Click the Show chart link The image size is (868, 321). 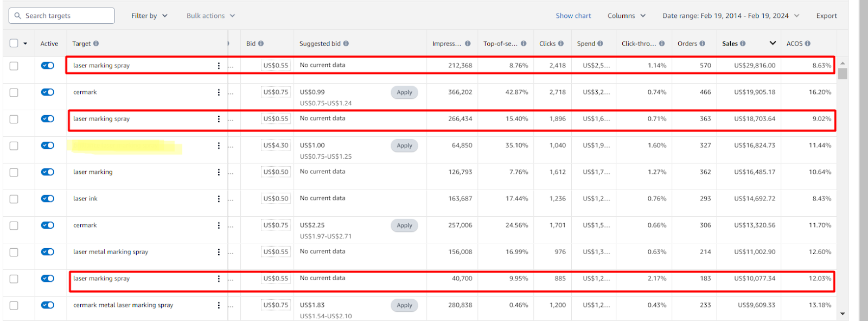(x=573, y=16)
